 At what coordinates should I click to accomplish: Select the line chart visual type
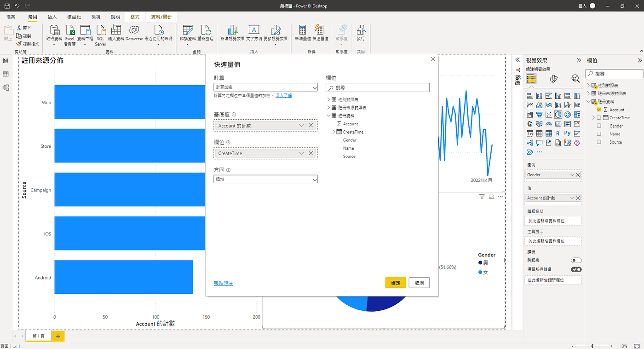point(530,105)
